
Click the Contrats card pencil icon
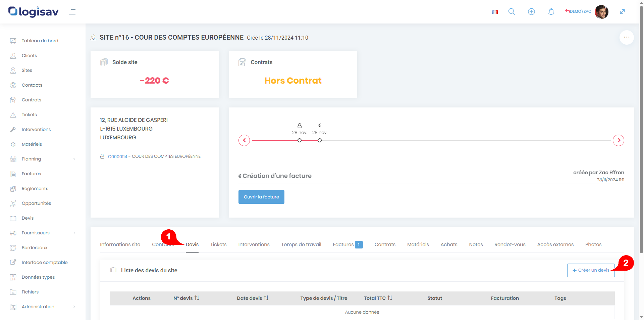(242, 62)
